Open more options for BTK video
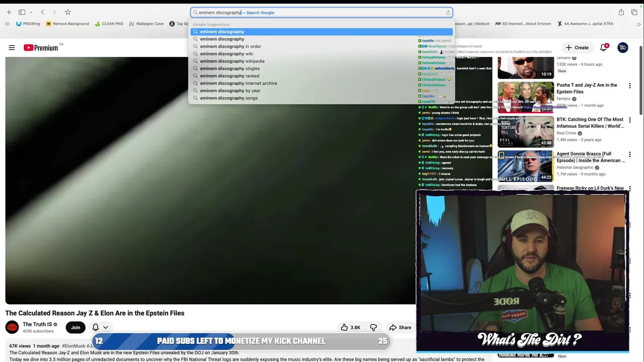This screenshot has width=644, height=362. click(629, 120)
